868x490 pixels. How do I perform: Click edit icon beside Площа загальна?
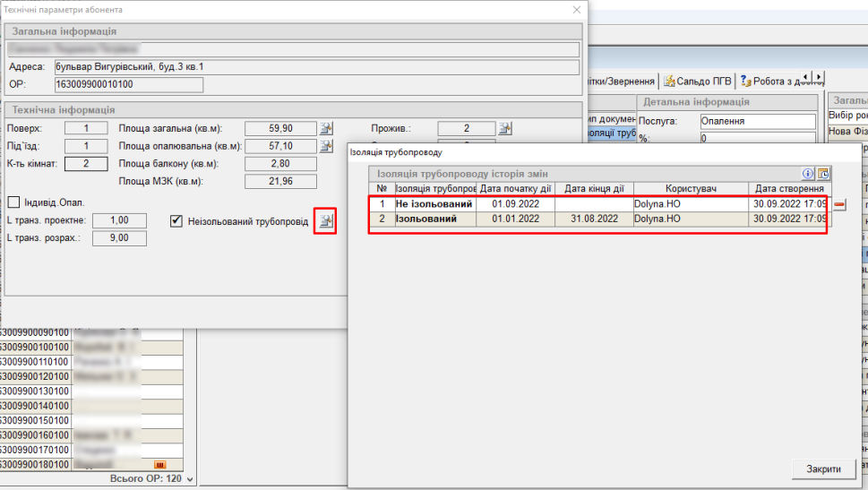(327, 128)
